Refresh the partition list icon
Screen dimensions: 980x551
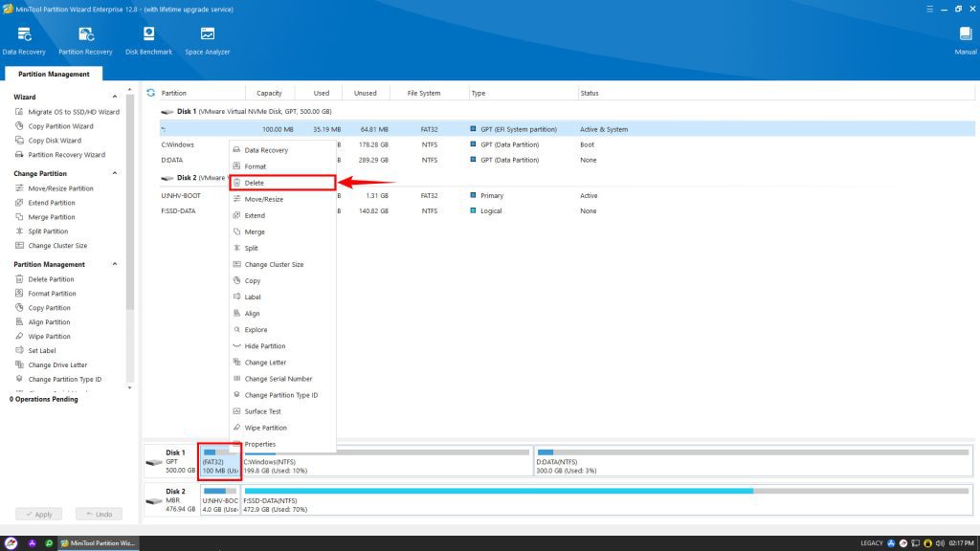pos(150,93)
